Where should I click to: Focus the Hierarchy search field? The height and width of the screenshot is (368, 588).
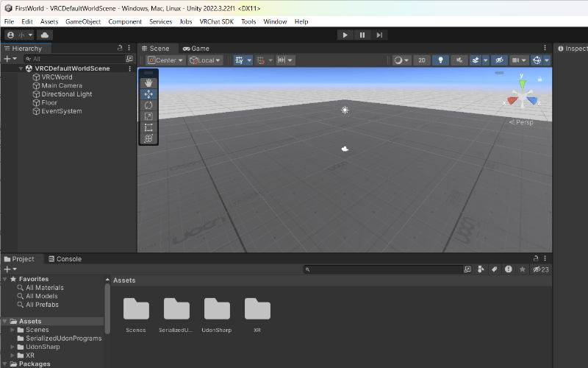click(75, 59)
